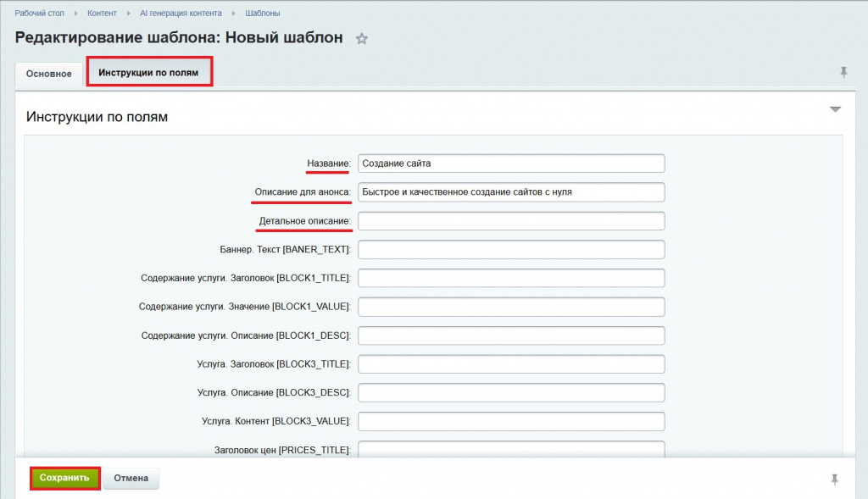Open the Инструкции по полям tab

(148, 73)
